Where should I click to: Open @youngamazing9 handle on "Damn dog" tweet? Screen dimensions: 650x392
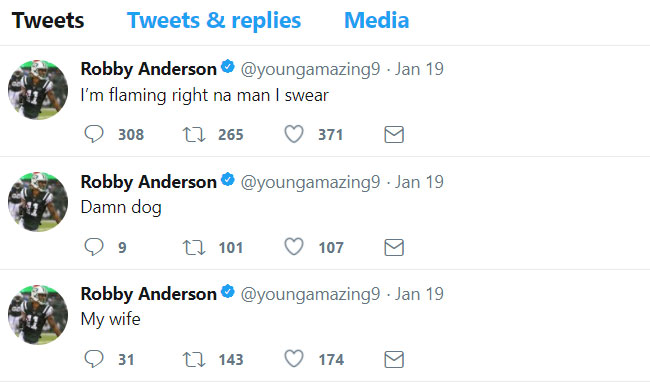pos(310,182)
